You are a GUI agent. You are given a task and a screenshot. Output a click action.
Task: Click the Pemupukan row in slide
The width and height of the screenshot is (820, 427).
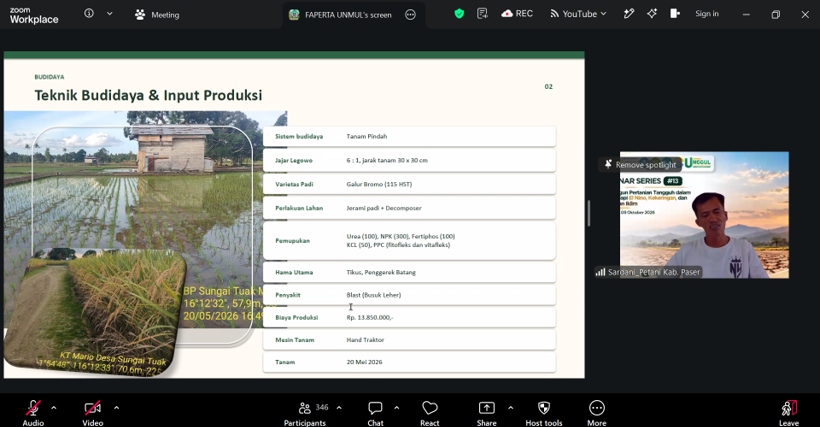tap(409, 240)
